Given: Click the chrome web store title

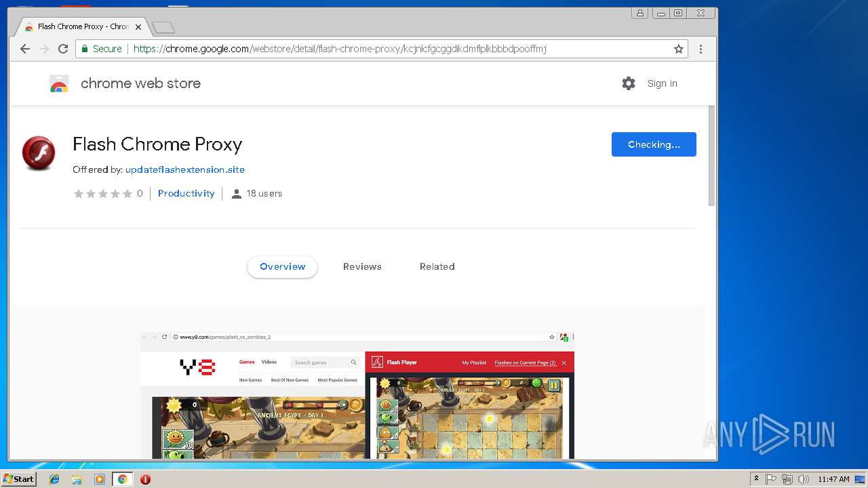Looking at the screenshot, I should click(x=140, y=83).
